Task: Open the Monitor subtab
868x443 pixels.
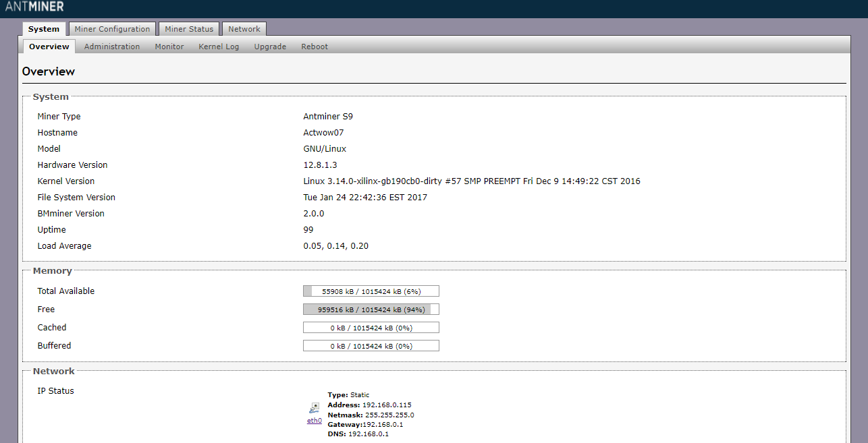Action: (x=169, y=47)
